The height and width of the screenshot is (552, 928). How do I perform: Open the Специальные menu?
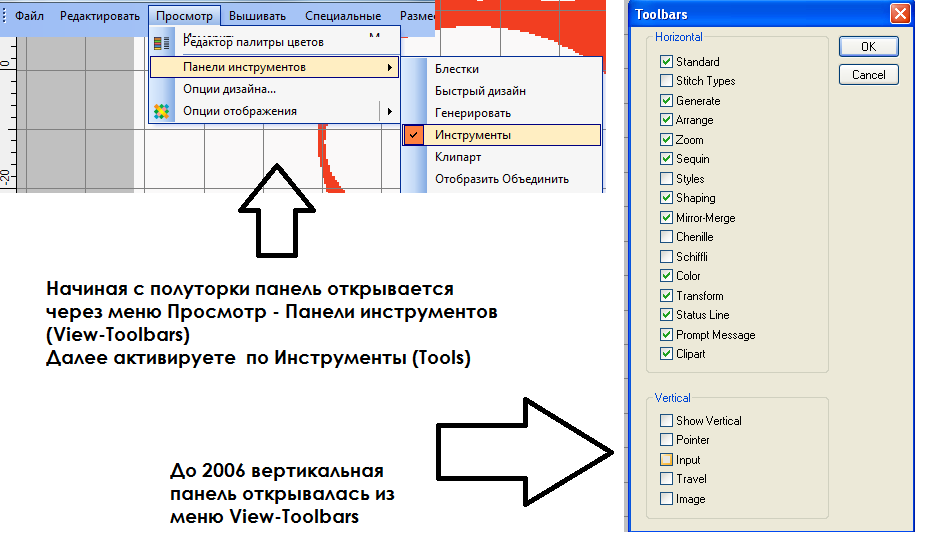343,16
